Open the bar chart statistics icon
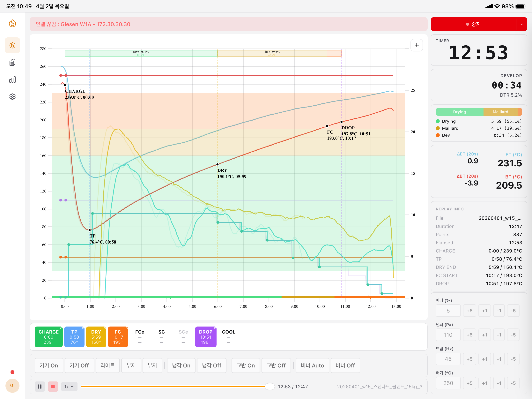532x399 pixels. click(12, 80)
